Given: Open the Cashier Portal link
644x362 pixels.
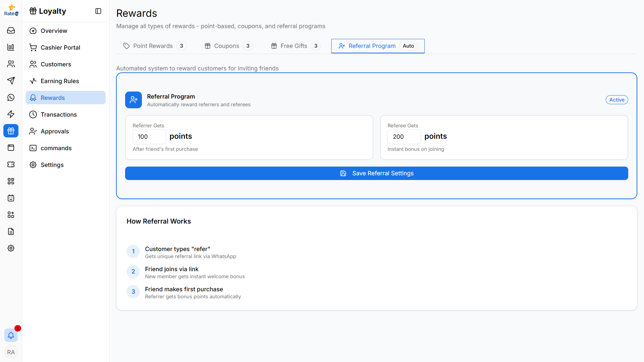Looking at the screenshot, I should [x=60, y=47].
